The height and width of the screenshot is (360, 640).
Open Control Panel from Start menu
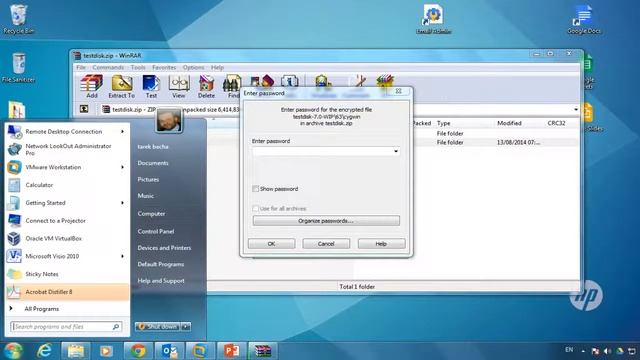[156, 231]
